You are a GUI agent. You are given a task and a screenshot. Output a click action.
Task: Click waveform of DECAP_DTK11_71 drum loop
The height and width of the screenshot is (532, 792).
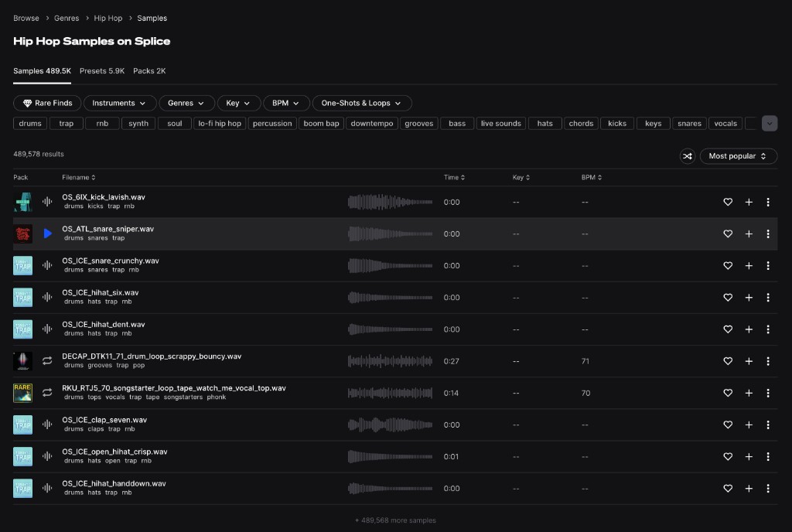pyautogui.click(x=390, y=361)
